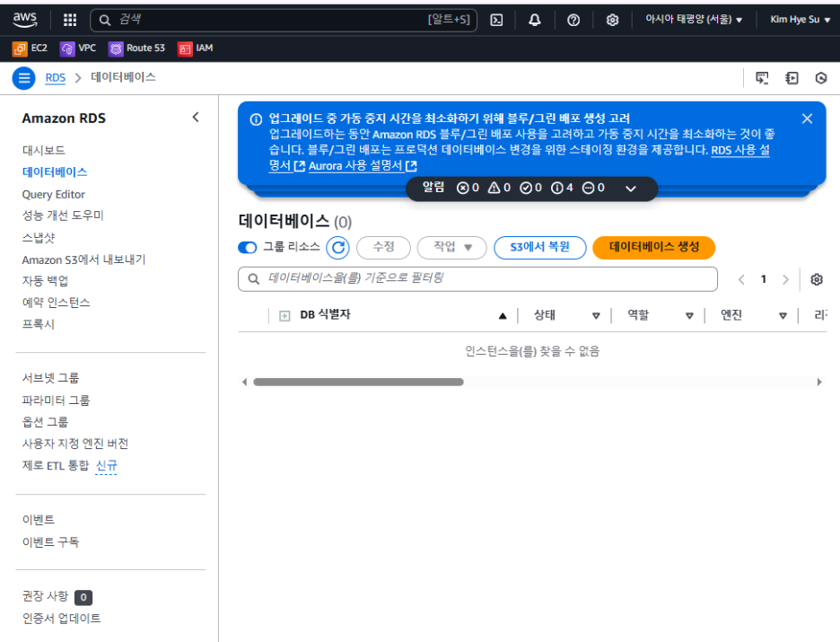Open the Kim Hye Su account menu
The image size is (840, 642).
click(x=800, y=20)
